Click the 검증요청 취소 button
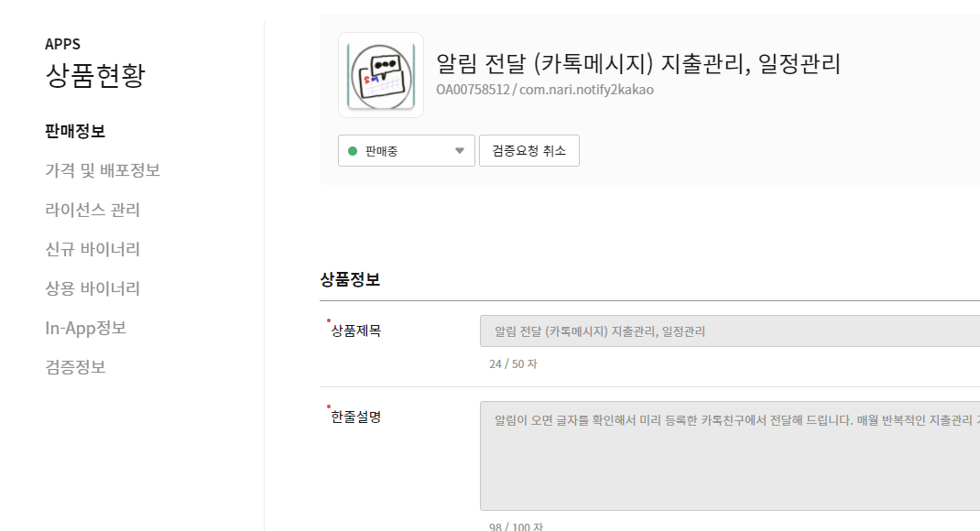Screen dimensions: 980x531 pyautogui.click(x=528, y=150)
